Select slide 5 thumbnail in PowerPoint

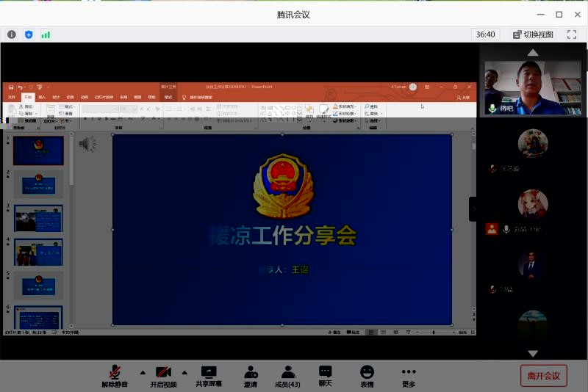click(x=39, y=286)
